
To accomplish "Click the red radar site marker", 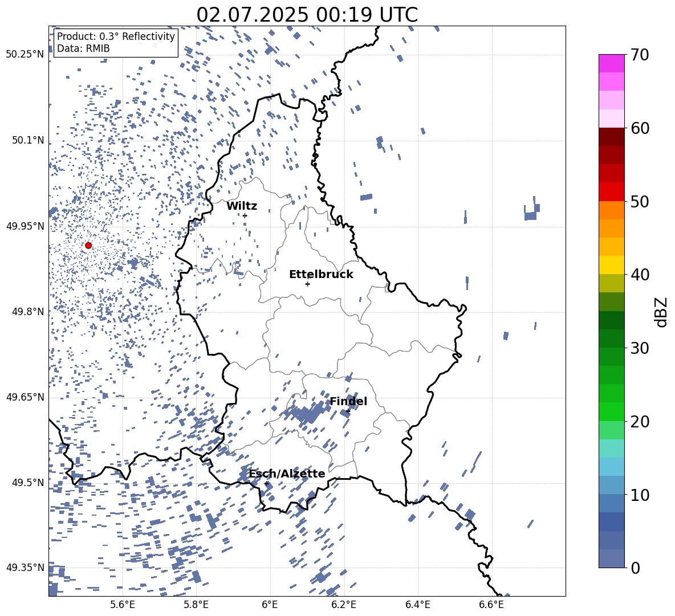I will pos(88,246).
